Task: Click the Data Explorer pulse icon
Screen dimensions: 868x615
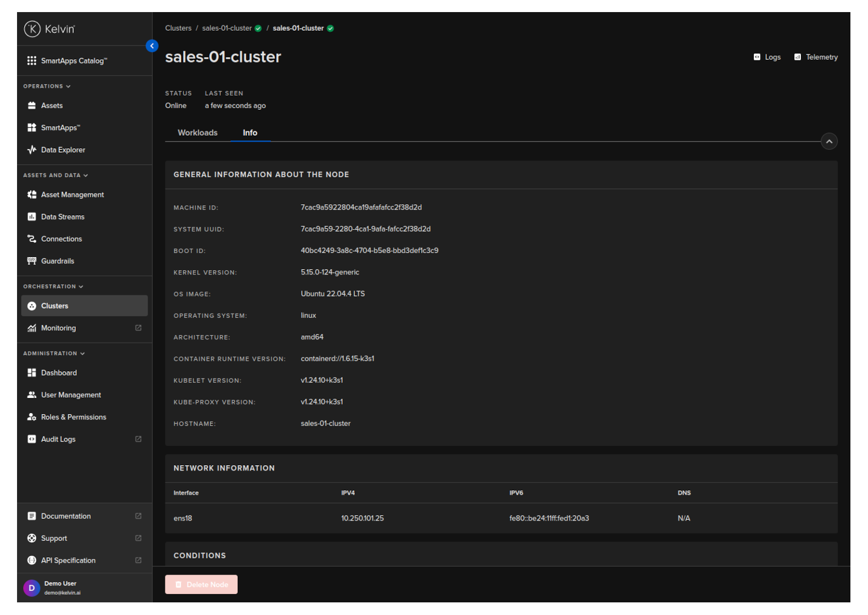Action: (32, 150)
